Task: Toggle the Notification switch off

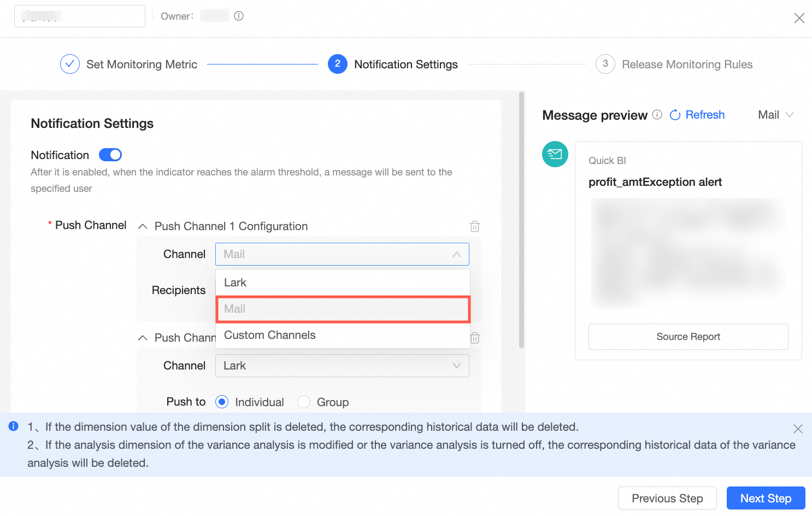Action: (110, 155)
